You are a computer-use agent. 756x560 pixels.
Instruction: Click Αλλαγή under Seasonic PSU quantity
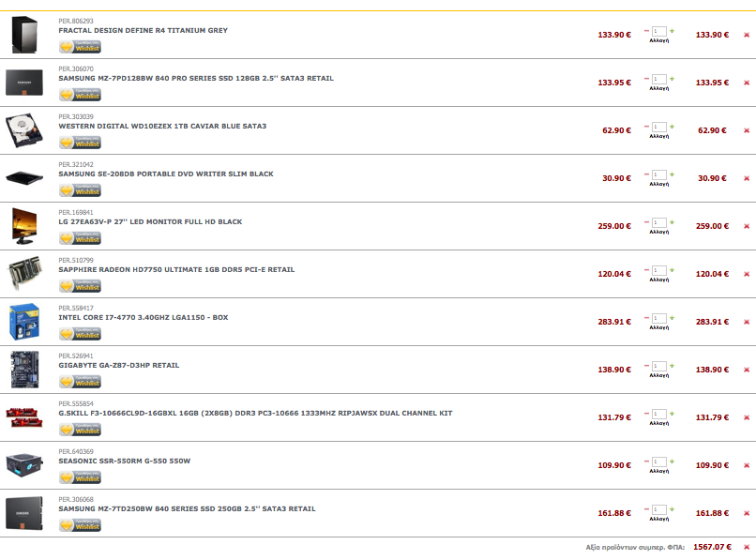click(x=659, y=471)
